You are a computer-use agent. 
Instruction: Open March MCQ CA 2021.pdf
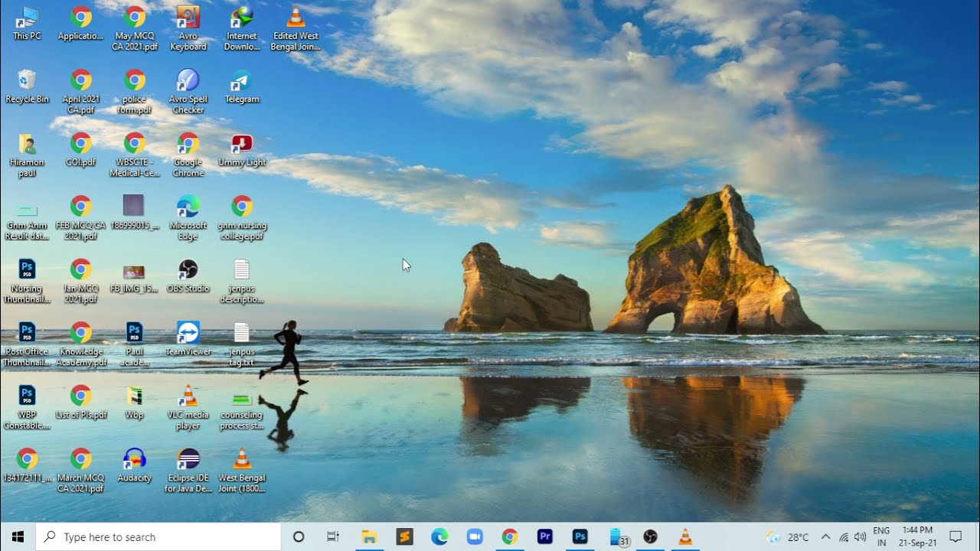[x=81, y=471]
